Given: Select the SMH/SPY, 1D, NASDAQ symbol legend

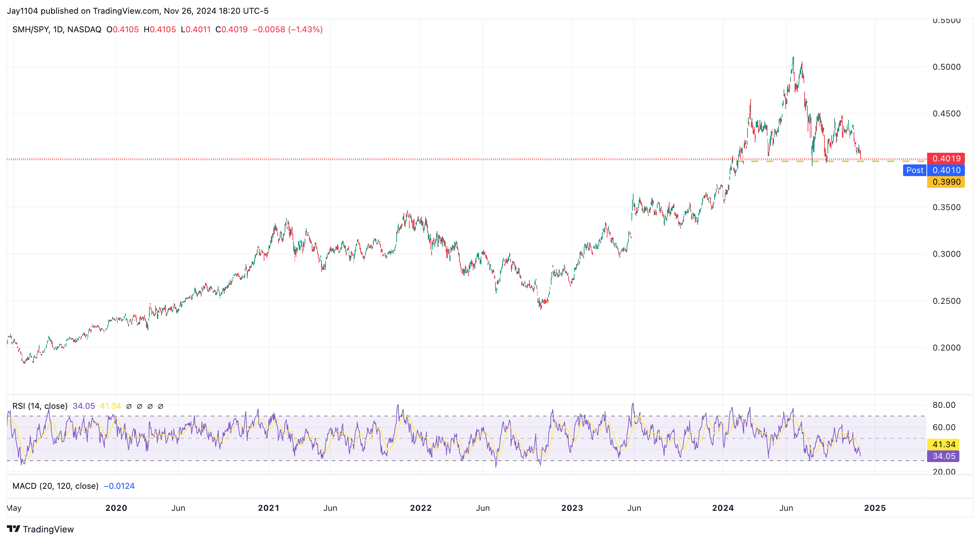Looking at the screenshot, I should click(57, 29).
